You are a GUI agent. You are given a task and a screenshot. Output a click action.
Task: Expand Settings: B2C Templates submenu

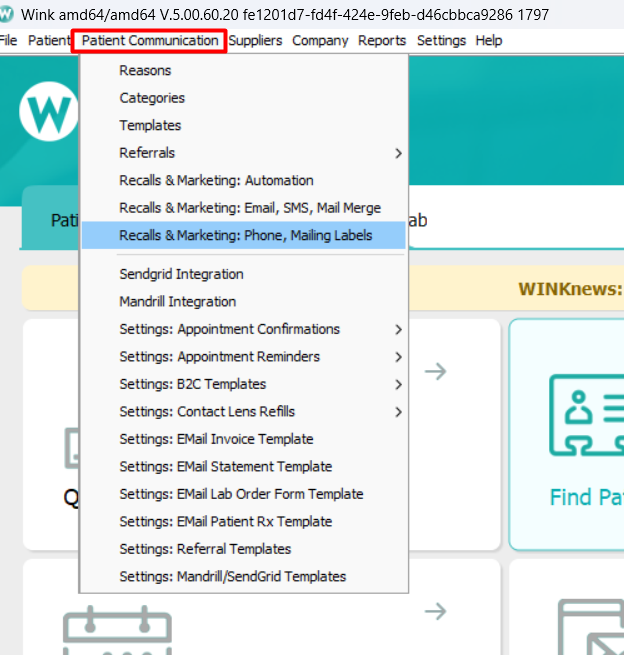[244, 384]
